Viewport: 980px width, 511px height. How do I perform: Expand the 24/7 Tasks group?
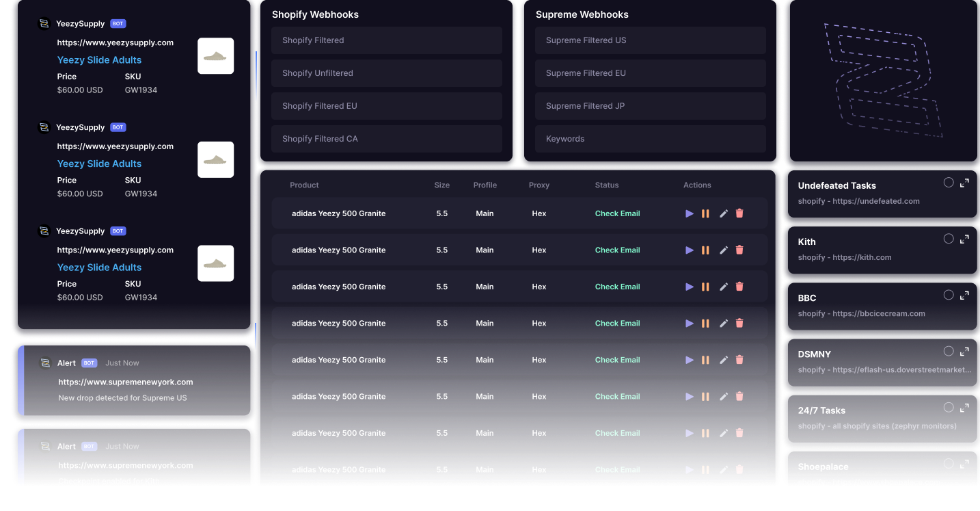964,408
